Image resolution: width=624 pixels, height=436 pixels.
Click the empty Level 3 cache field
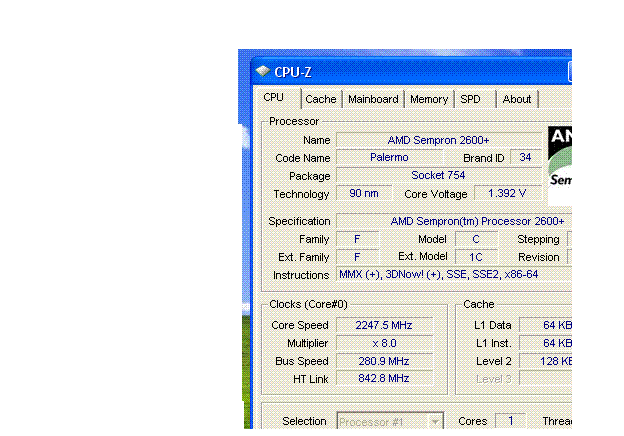[x=546, y=378]
